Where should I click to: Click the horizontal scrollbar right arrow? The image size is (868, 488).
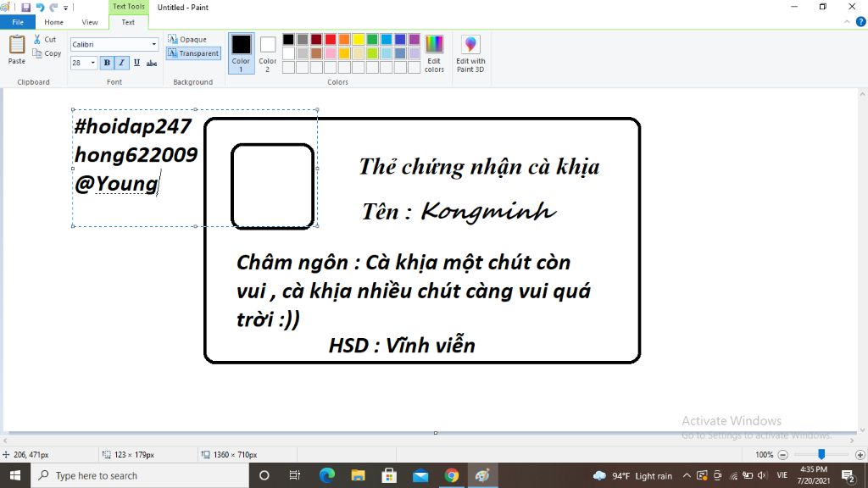click(x=853, y=441)
